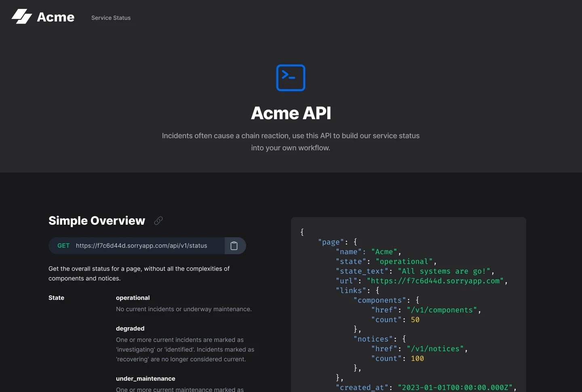Image resolution: width=582 pixels, height=392 pixels.
Task: Click the green GET method label
Action: (63, 246)
